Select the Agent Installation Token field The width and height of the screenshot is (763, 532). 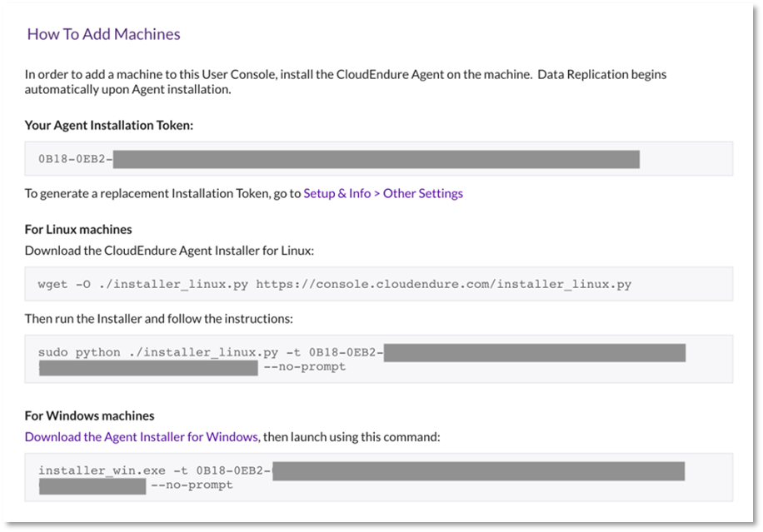click(378, 158)
